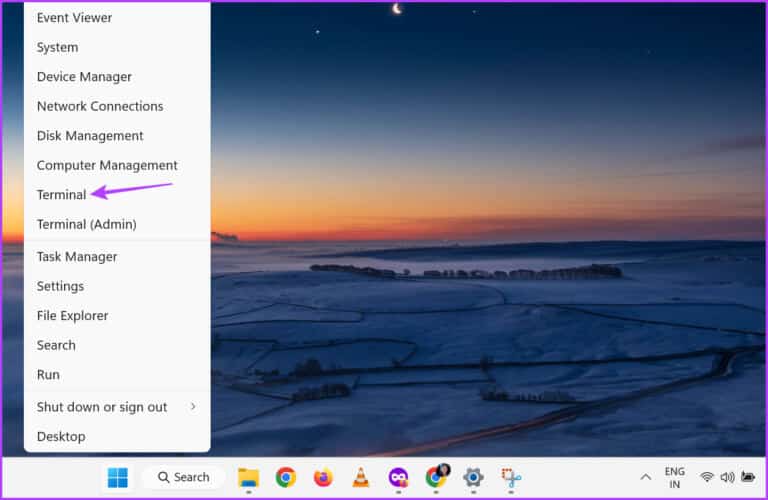The width and height of the screenshot is (768, 500).
Task: Click the taskbar Search box
Action: pos(184,477)
